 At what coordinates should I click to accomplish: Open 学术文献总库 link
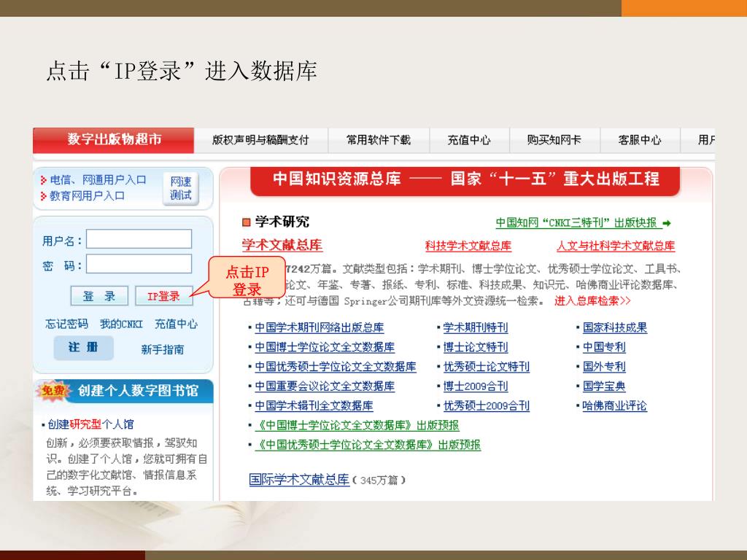pyautogui.click(x=282, y=245)
